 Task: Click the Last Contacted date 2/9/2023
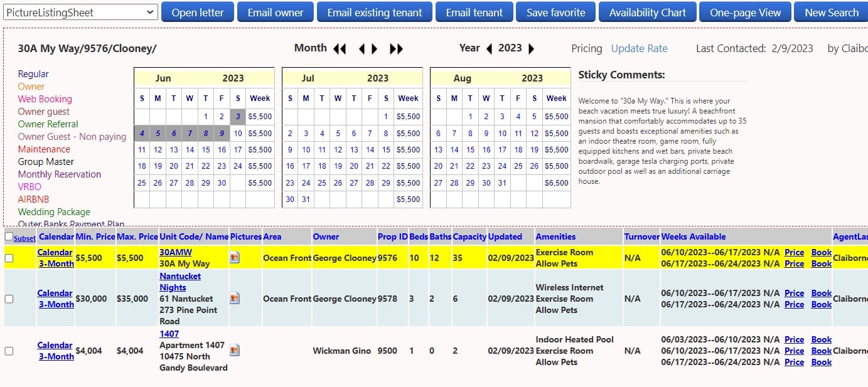[791, 48]
